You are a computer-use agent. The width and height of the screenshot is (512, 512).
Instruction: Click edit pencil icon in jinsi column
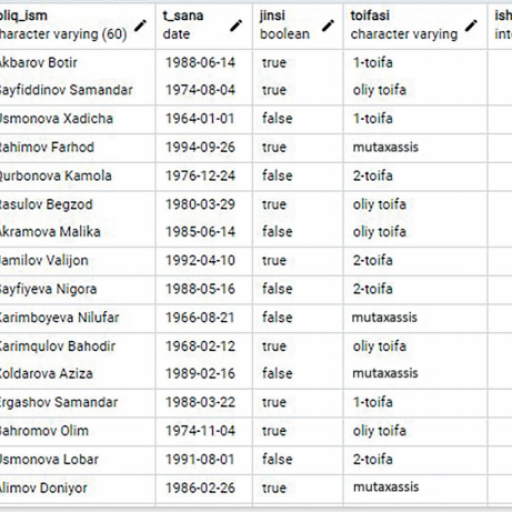coord(328,25)
